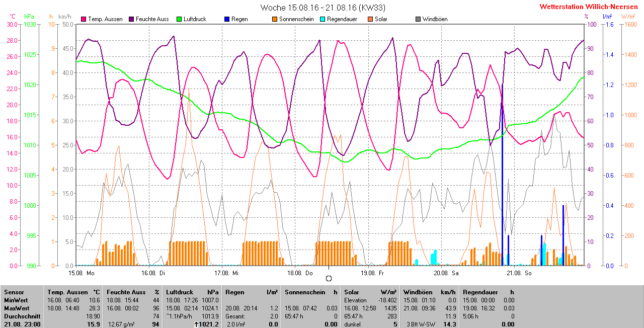Click the 'Regen' legend label
Image resolution: width=644 pixels, height=328 pixels.
tap(239, 19)
